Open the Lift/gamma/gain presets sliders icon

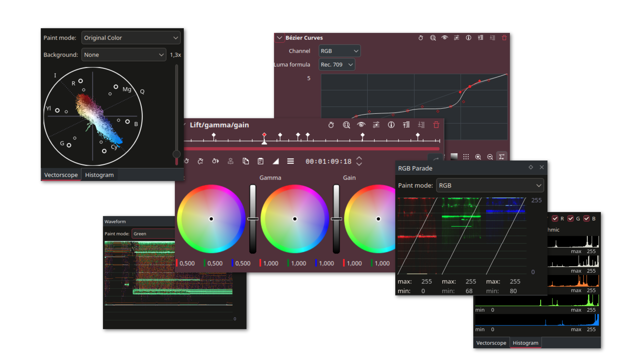pos(376,125)
